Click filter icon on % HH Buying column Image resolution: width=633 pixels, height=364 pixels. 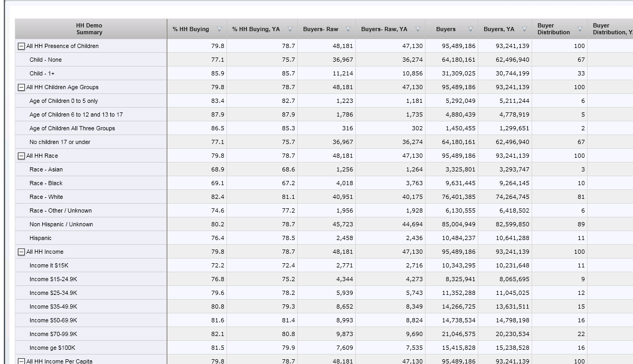pyautogui.click(x=219, y=30)
